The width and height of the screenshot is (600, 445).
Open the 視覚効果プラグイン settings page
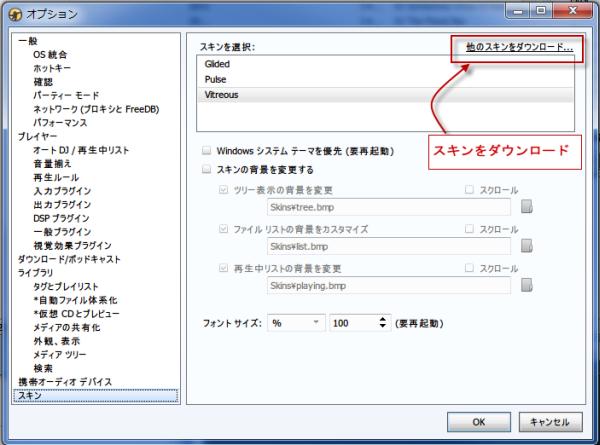coord(72,245)
